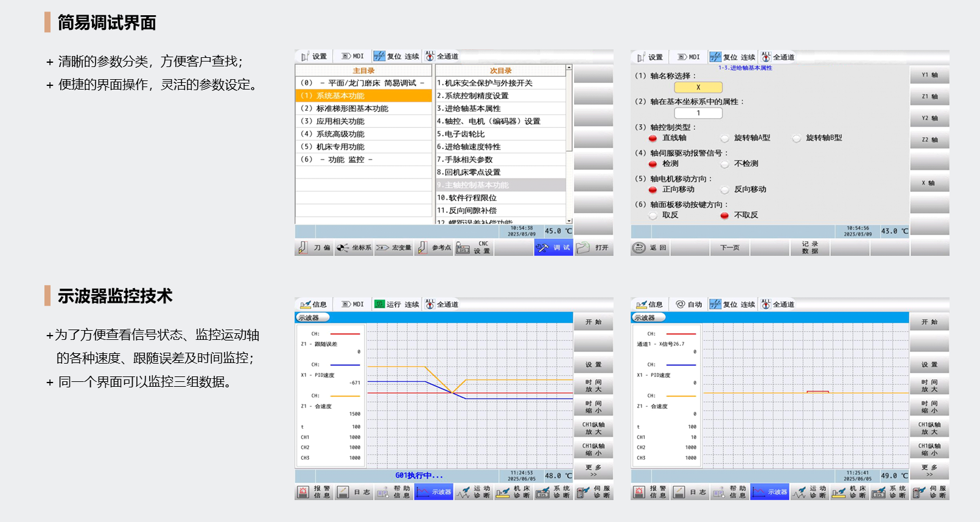The image size is (980, 522).
Task: Click the yellow 轴名称选择 X field
Action: [698, 87]
